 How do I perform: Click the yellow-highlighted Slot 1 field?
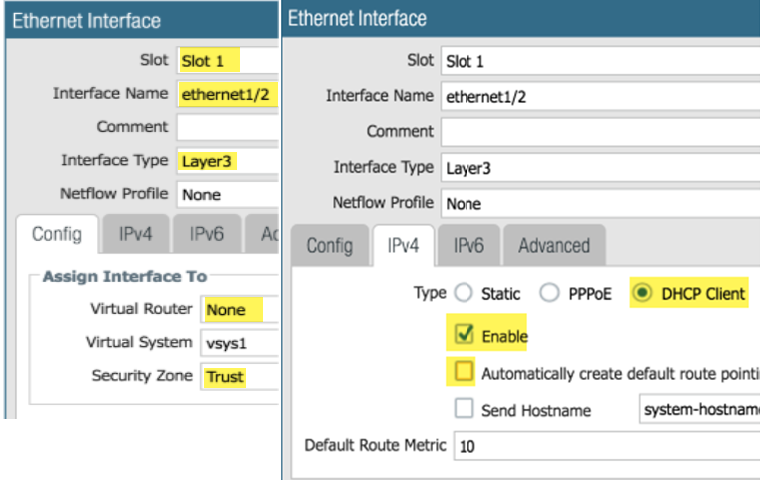click(226, 60)
